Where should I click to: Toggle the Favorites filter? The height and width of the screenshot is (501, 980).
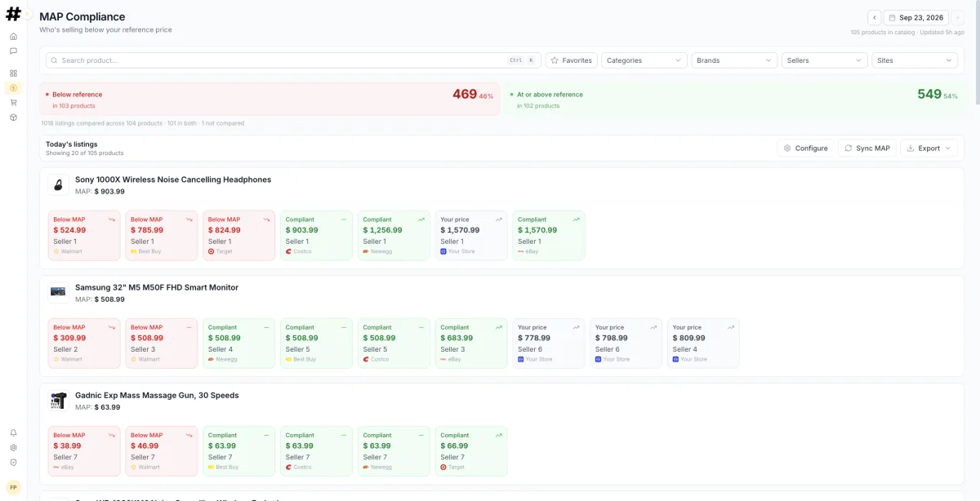[x=571, y=60]
